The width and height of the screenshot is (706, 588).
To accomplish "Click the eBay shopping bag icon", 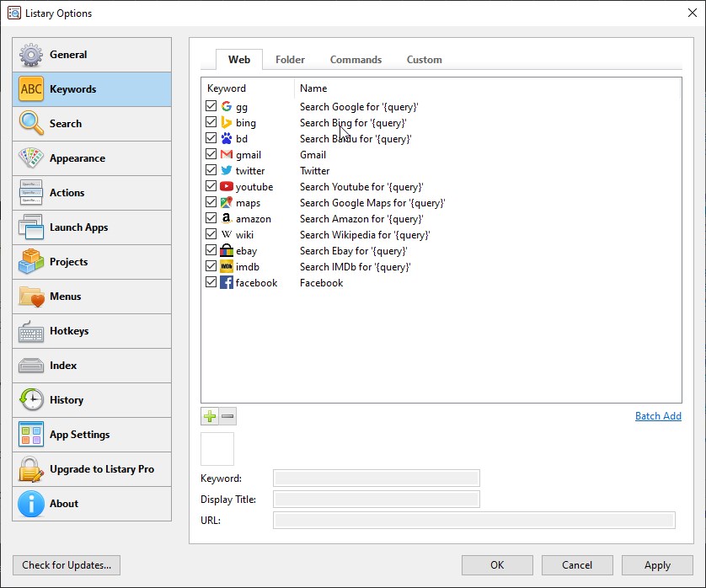I will 227,250.
